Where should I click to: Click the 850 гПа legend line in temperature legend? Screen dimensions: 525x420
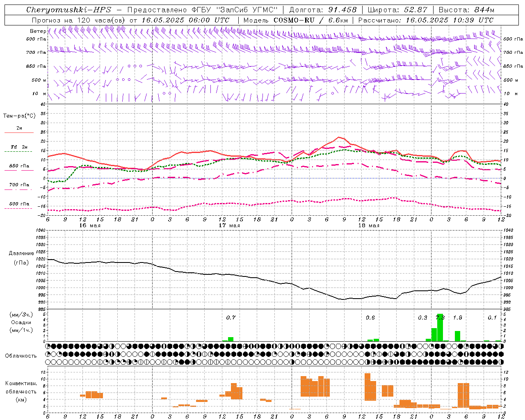pos(19,170)
